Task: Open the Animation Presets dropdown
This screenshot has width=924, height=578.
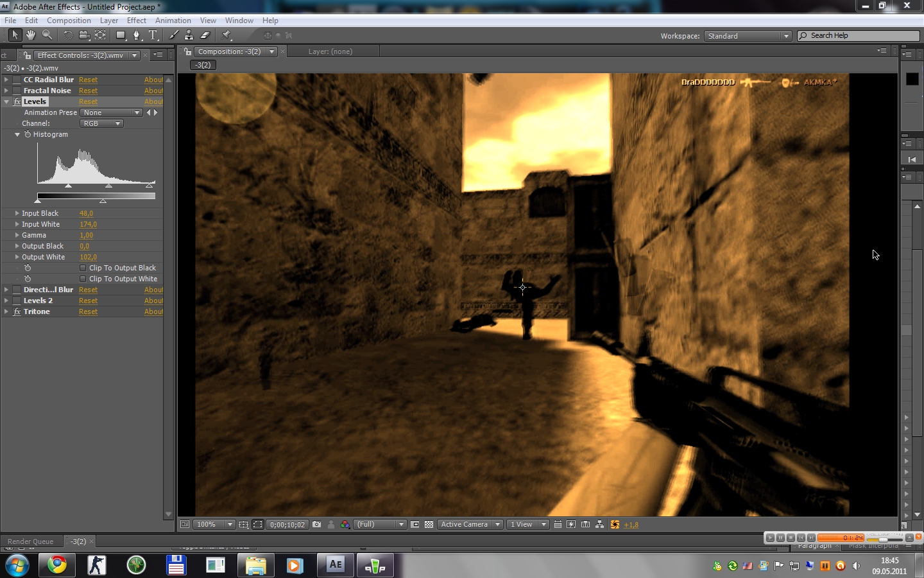Action: pyautogui.click(x=111, y=112)
